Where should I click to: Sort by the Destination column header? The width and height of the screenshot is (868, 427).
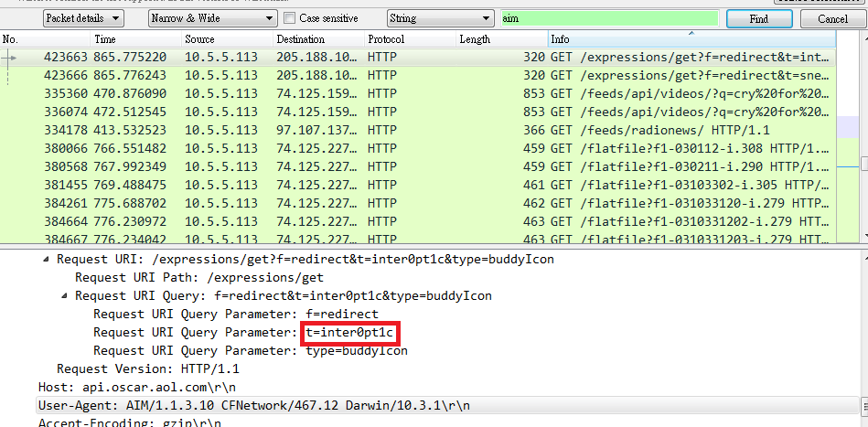319,39
